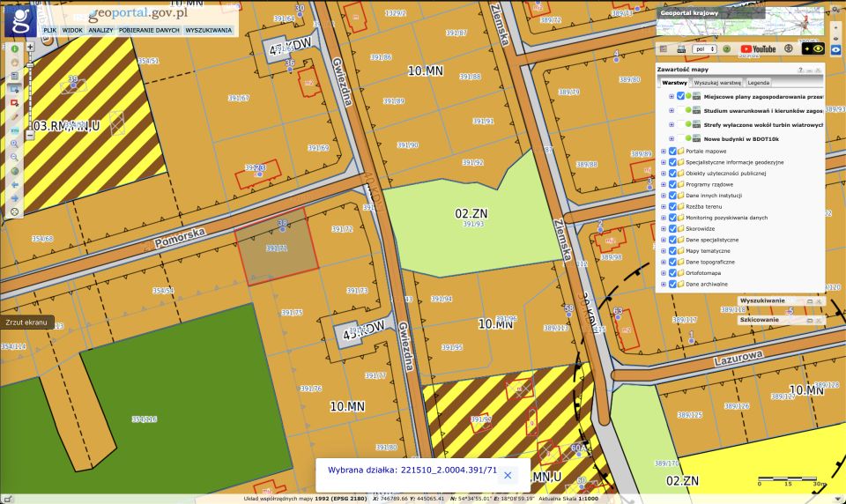Expand the Dane archiwalne tree node
This screenshot has height=504, width=846.
click(x=664, y=284)
